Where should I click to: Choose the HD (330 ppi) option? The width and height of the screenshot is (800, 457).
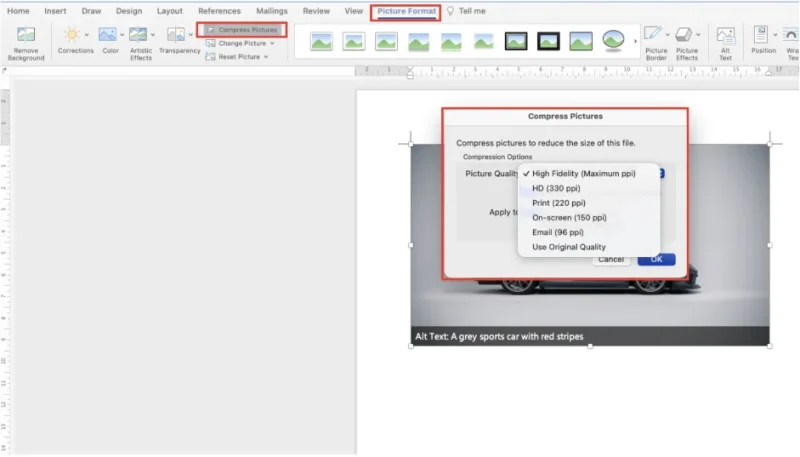pyautogui.click(x=556, y=188)
